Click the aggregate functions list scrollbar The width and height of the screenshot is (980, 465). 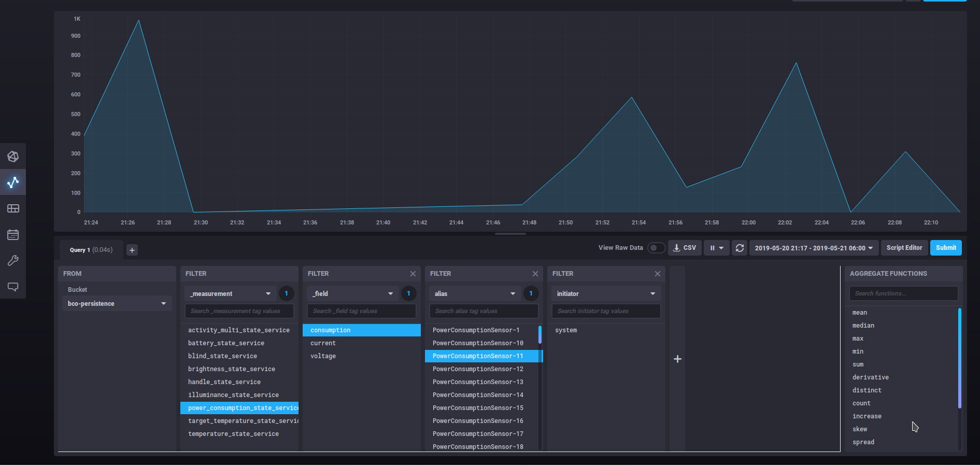tap(959, 358)
